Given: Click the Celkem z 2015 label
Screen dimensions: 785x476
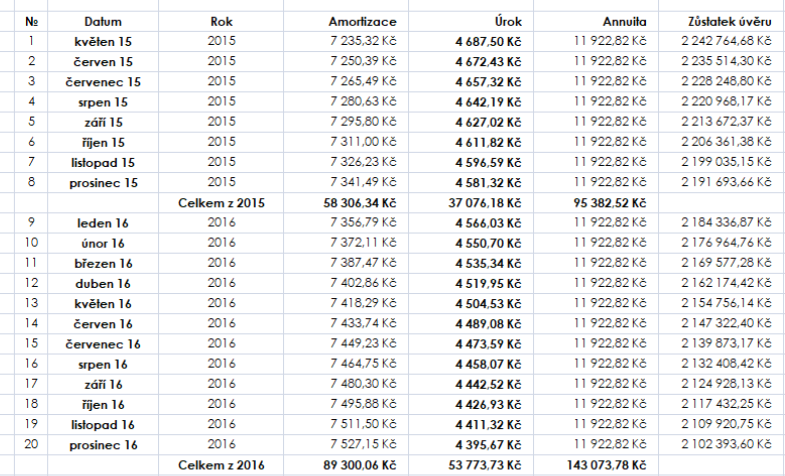Looking at the screenshot, I should (223, 201).
